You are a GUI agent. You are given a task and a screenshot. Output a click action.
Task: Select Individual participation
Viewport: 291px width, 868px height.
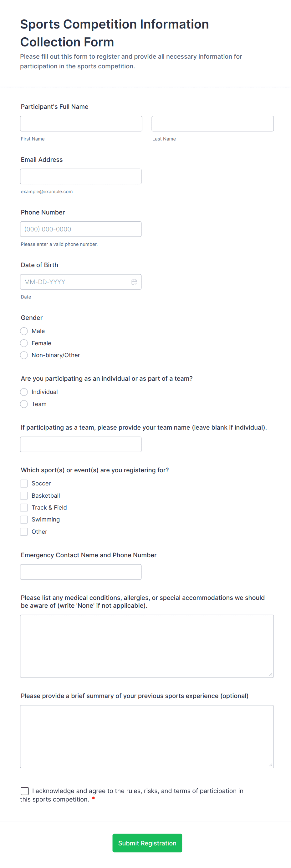(24, 392)
